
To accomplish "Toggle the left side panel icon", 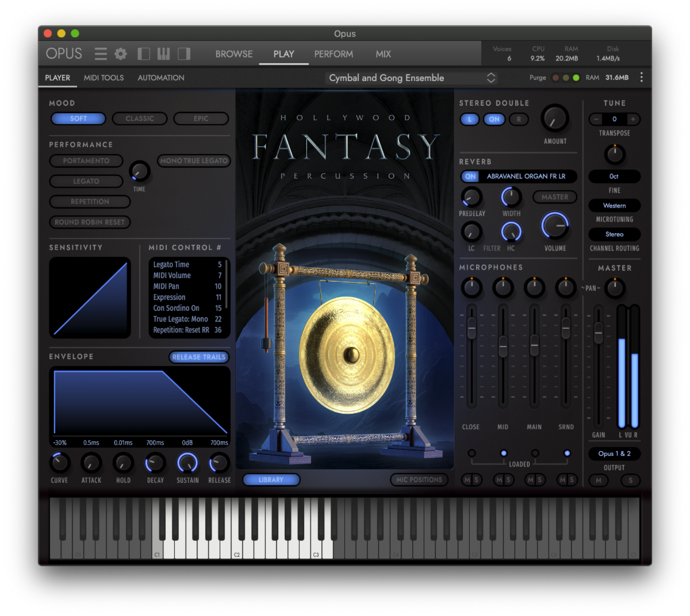I will pyautogui.click(x=144, y=54).
